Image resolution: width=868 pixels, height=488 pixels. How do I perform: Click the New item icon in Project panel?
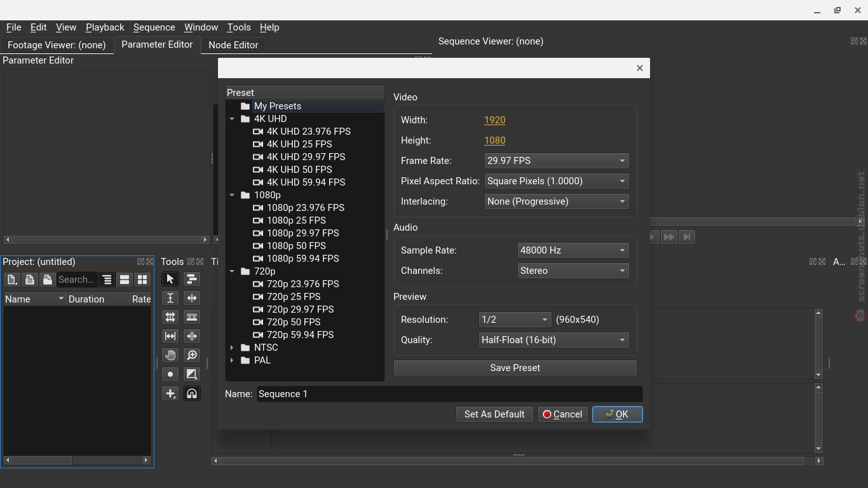click(12, 280)
